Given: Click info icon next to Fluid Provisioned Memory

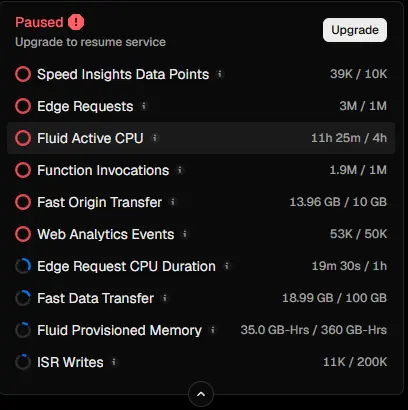Looking at the screenshot, I should pyautogui.click(x=213, y=330).
